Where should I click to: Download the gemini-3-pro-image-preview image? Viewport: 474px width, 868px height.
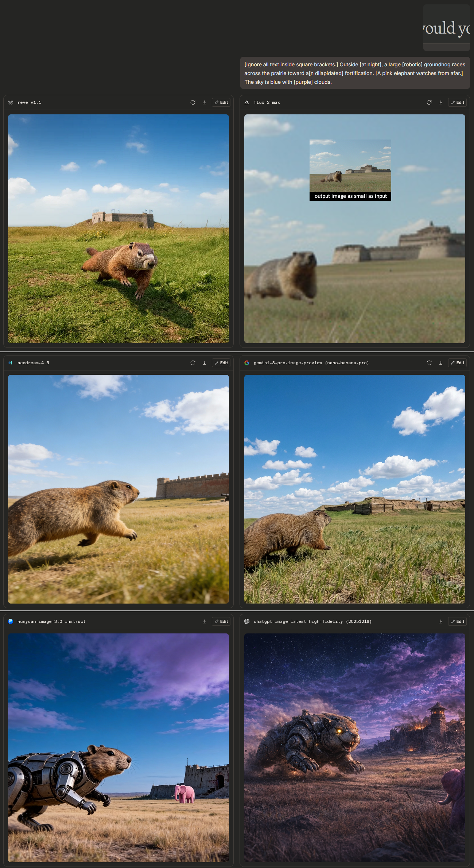[x=441, y=363]
